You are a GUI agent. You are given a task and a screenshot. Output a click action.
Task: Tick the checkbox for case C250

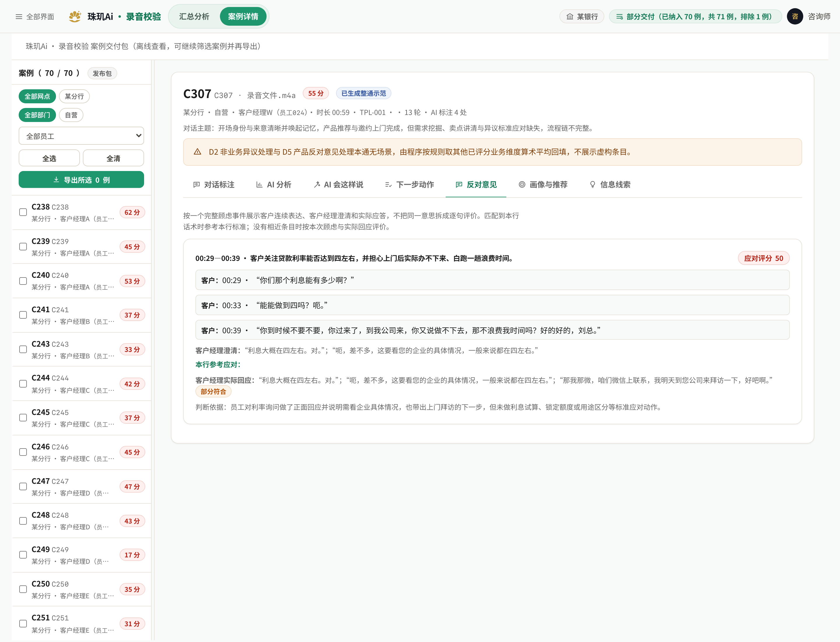23,589
